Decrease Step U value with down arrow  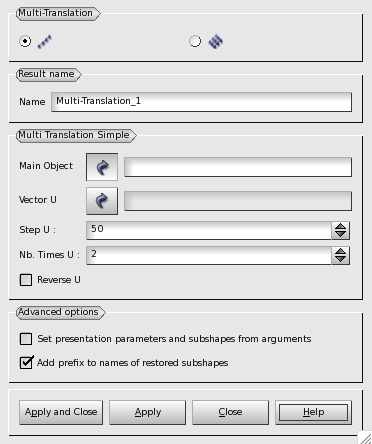(340, 235)
